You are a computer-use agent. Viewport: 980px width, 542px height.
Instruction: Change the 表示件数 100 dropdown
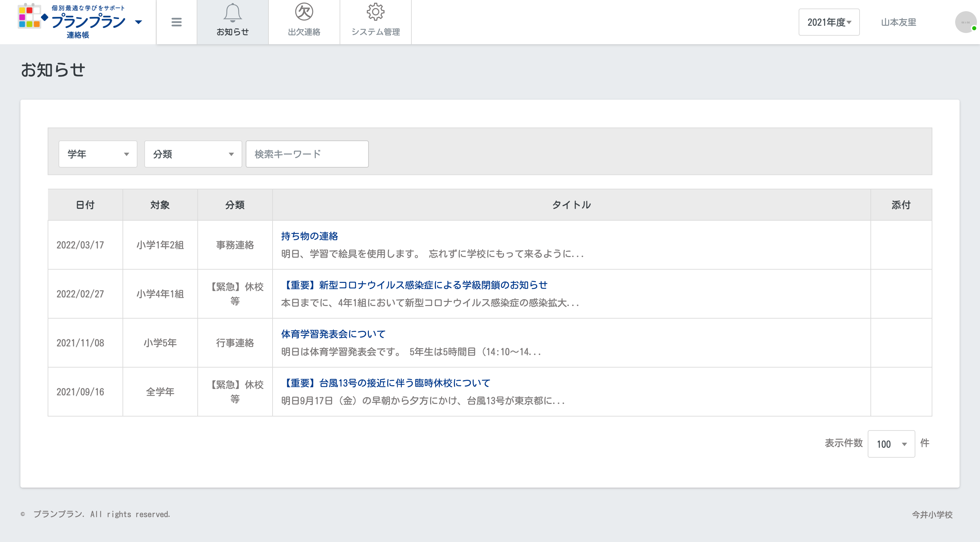(891, 443)
